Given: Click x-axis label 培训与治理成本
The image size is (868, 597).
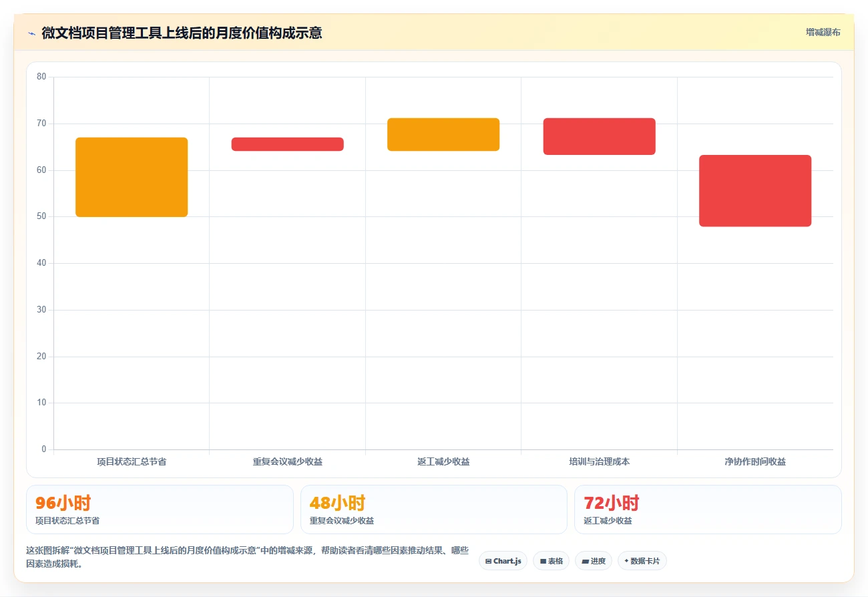Looking at the screenshot, I should (x=599, y=461).
